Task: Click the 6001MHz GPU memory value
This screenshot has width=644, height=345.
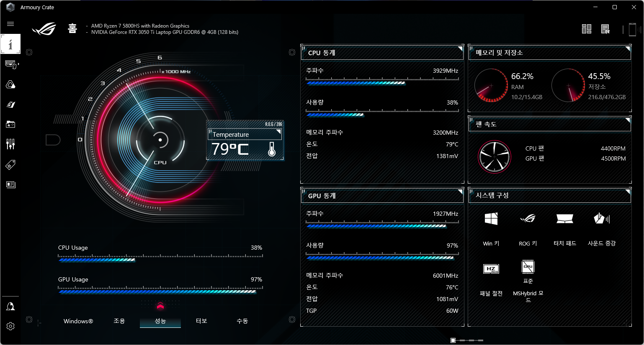Action: click(446, 276)
